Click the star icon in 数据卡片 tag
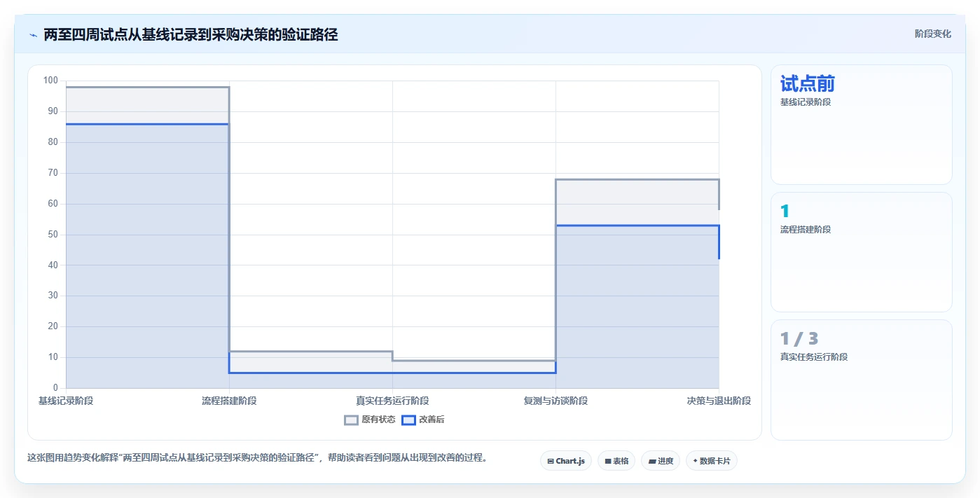Viewport: 980px width, 498px height. tap(695, 461)
